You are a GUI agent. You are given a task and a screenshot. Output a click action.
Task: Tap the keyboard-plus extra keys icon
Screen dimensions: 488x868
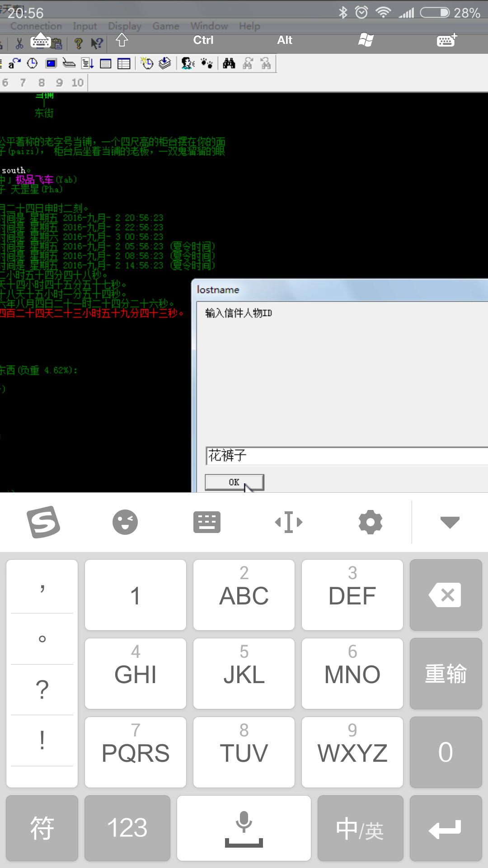click(x=447, y=40)
